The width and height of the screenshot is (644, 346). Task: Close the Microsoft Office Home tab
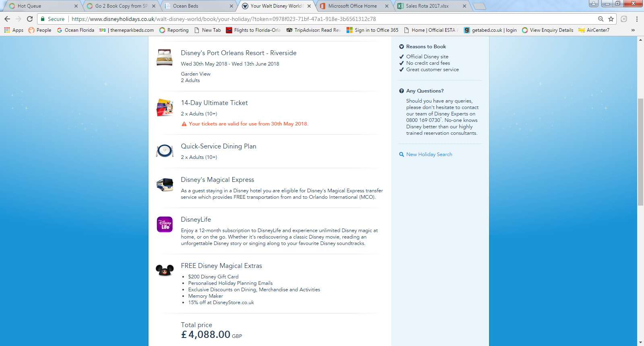pos(387,6)
